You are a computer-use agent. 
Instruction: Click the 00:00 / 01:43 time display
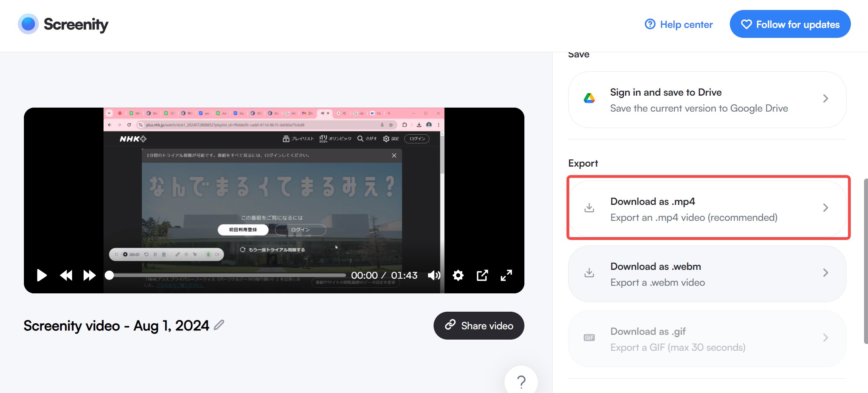[x=384, y=275]
